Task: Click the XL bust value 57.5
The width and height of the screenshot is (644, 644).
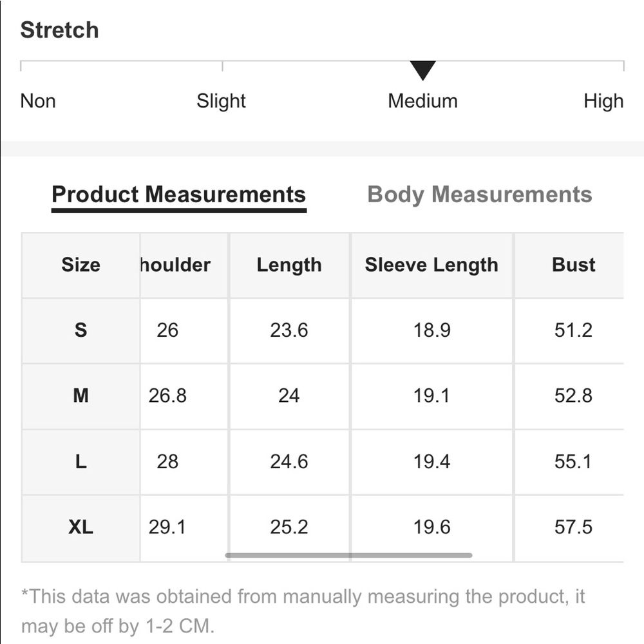Action: (573, 527)
